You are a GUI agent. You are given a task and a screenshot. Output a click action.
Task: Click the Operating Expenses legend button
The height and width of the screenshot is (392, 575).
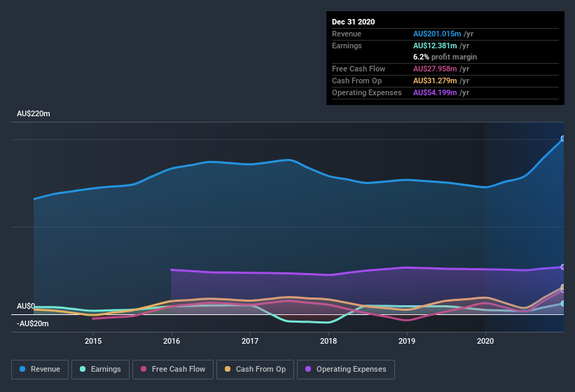click(346, 369)
